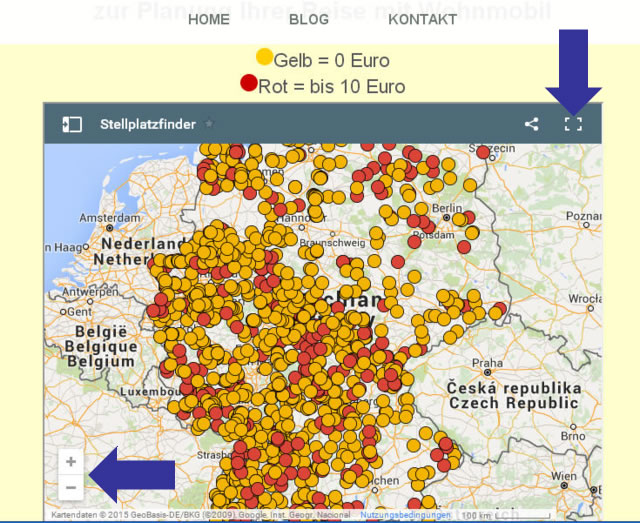
Task: Click the Poznań city label
Action: (584, 216)
